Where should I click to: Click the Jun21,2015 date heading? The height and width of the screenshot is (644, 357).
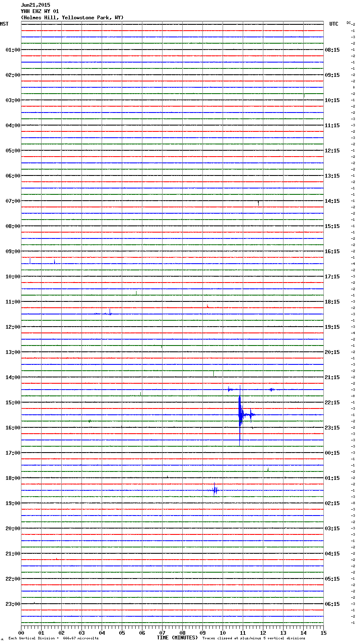35,5
